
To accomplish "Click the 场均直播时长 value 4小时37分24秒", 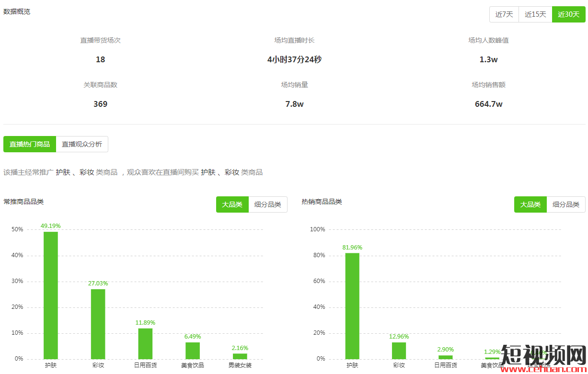I will point(294,60).
